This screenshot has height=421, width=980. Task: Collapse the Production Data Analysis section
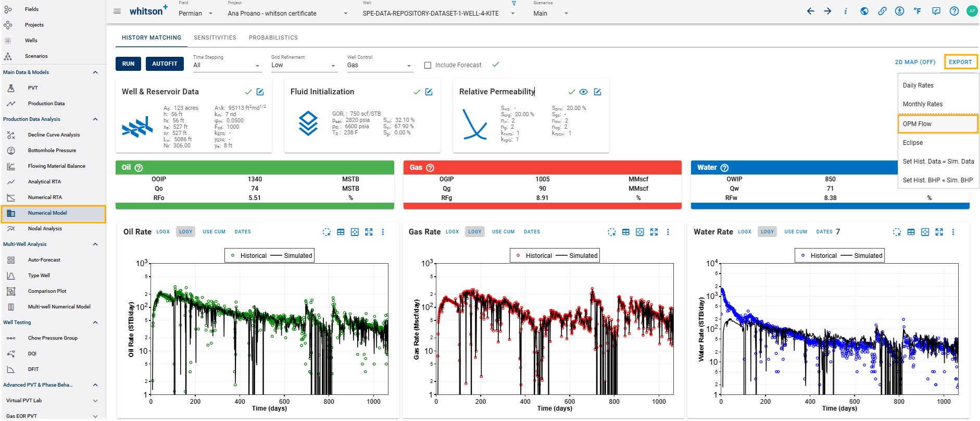pyautogui.click(x=95, y=119)
